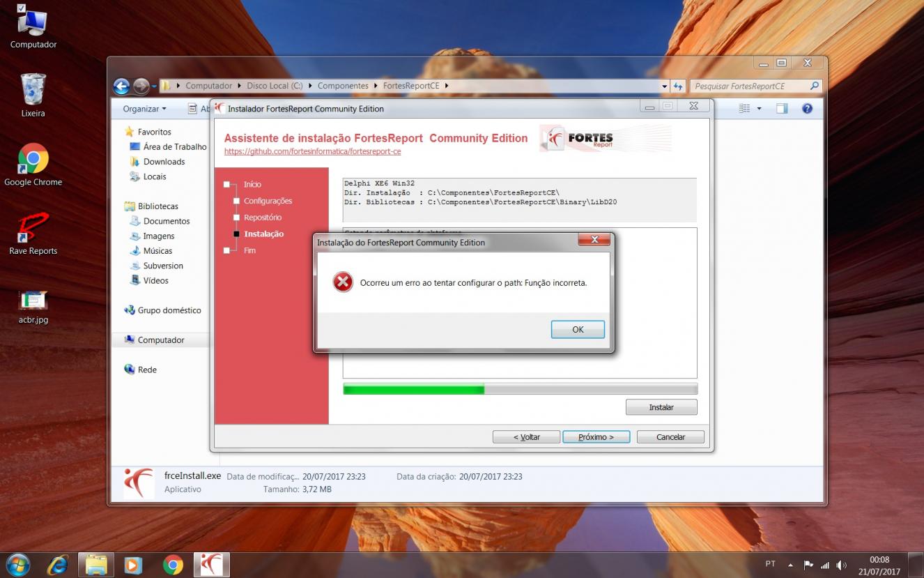Screen dimensions: 924x578
Task: Click the Próximo > button
Action: 596,437
